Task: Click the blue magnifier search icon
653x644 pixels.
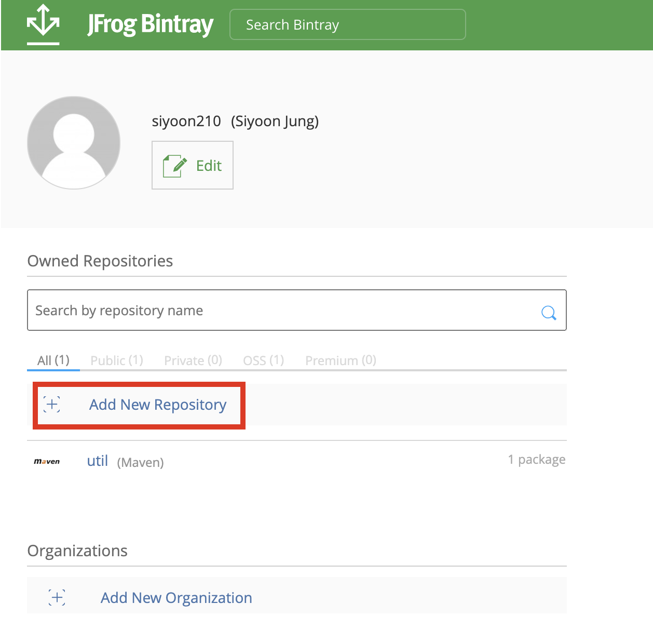Action: coord(549,313)
